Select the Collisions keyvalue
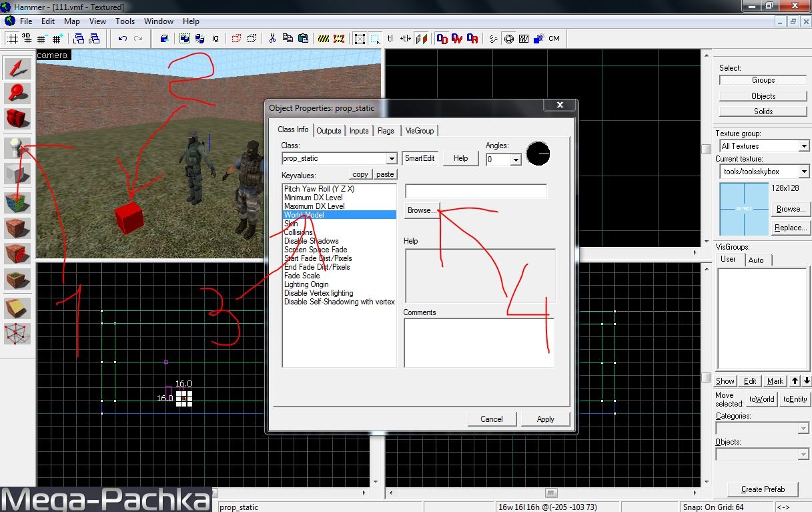 coord(298,232)
